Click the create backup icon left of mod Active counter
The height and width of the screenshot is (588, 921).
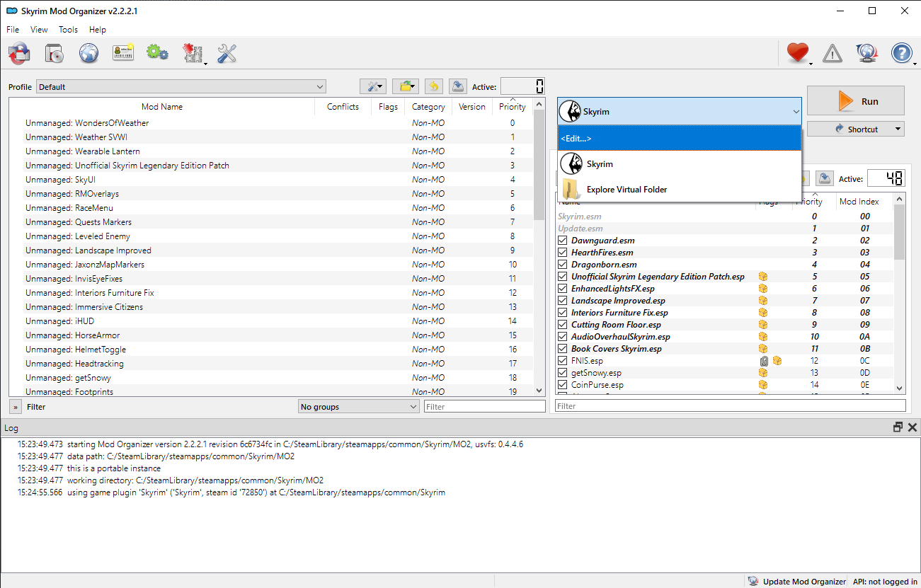pyautogui.click(x=457, y=86)
